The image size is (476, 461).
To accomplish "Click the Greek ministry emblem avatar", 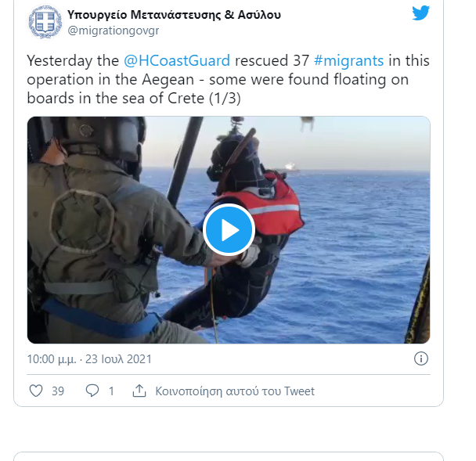I will pos(45,22).
